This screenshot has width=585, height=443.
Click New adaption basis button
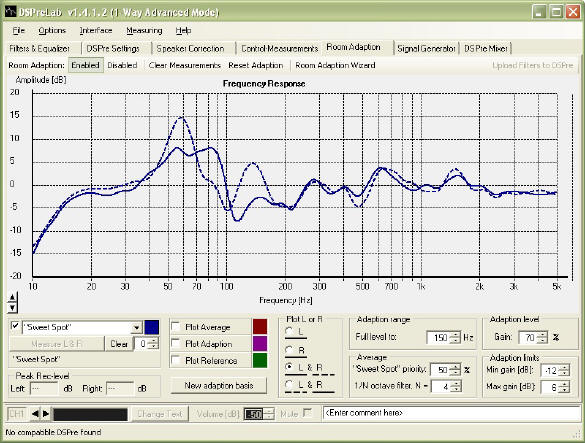pyautogui.click(x=219, y=386)
